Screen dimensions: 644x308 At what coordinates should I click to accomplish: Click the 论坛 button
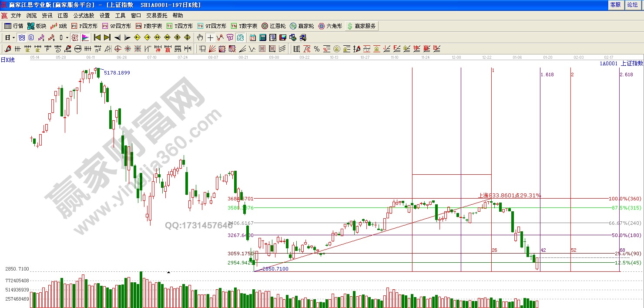[x=632, y=5]
